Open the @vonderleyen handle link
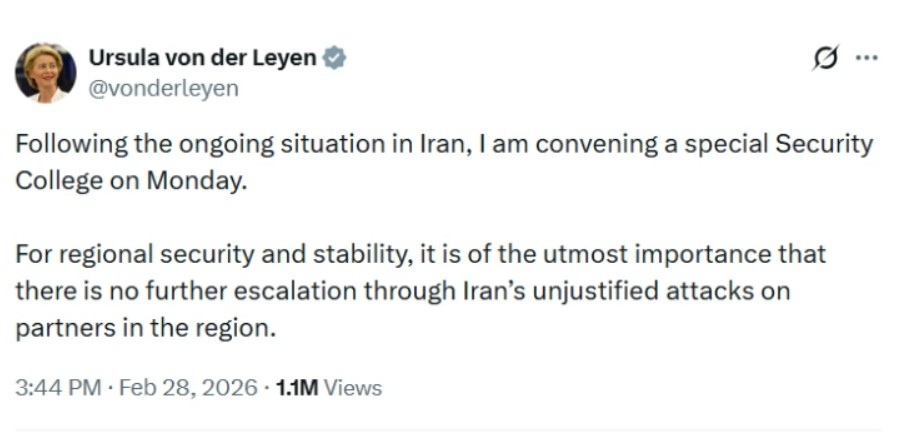Viewport: 904px width, 438px height. [164, 88]
